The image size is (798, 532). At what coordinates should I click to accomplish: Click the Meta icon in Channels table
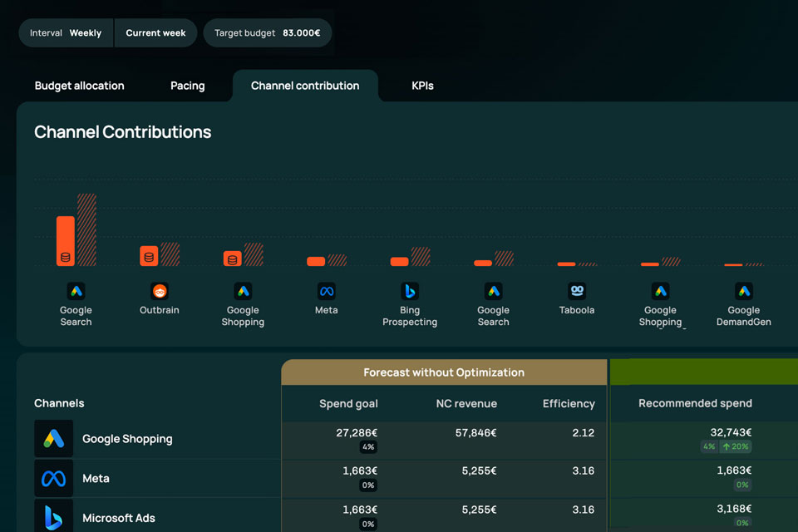[x=53, y=478]
